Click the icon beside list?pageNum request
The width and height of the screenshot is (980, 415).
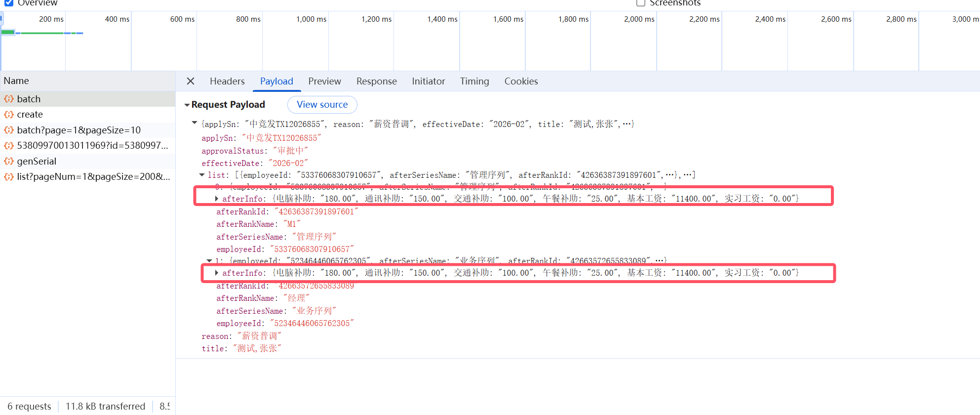(9, 177)
